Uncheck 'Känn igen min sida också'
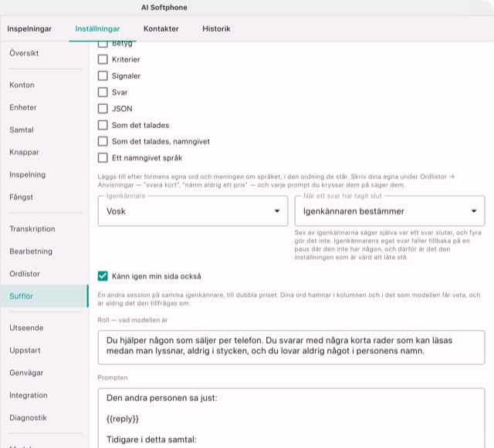The image size is (494, 448). (103, 276)
